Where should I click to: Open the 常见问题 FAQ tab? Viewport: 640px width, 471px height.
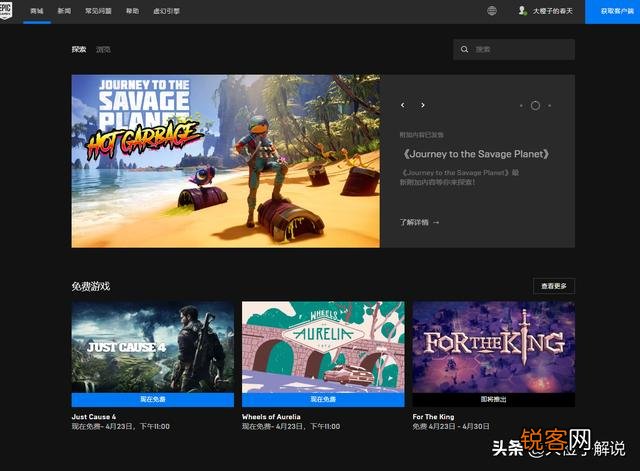pyautogui.click(x=98, y=11)
